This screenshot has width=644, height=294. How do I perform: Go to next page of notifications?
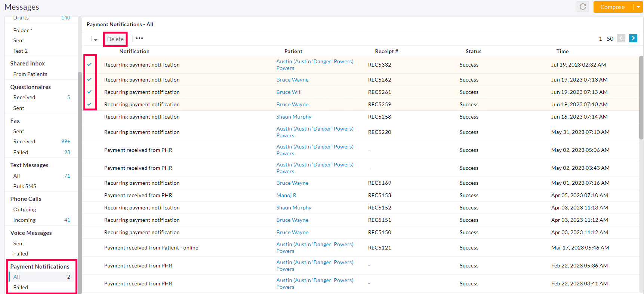tap(633, 38)
